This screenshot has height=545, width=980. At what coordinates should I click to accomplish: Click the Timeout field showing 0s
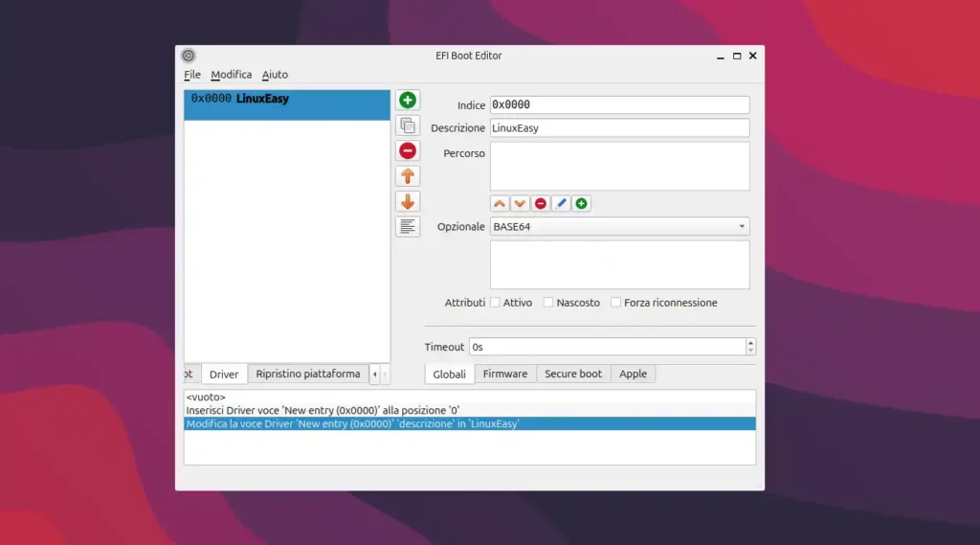tap(608, 347)
